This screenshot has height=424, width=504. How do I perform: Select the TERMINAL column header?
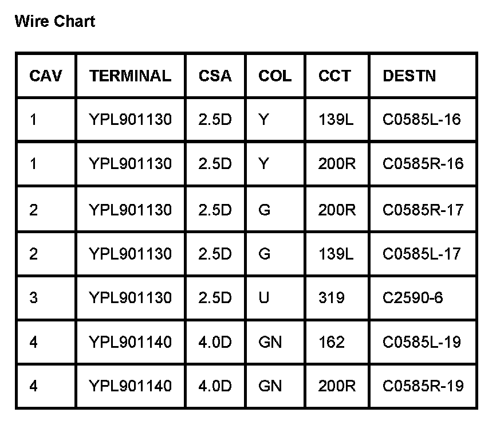[130, 76]
